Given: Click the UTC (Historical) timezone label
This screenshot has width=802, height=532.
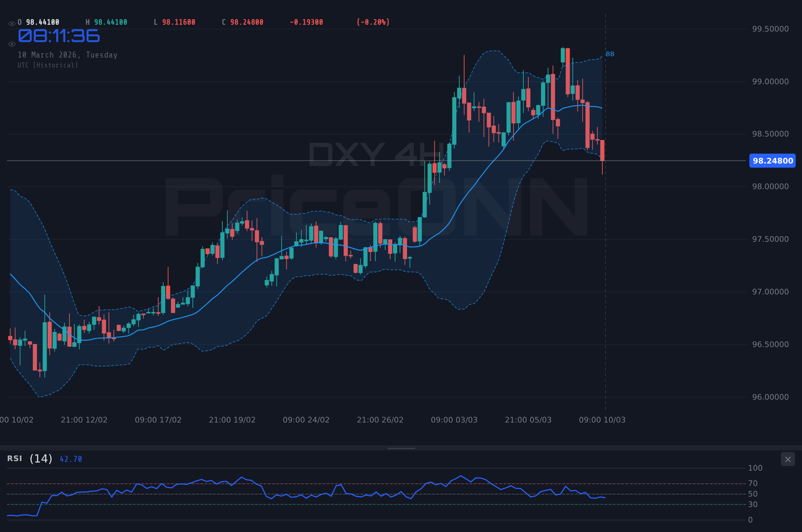Looking at the screenshot, I should 48,65.
